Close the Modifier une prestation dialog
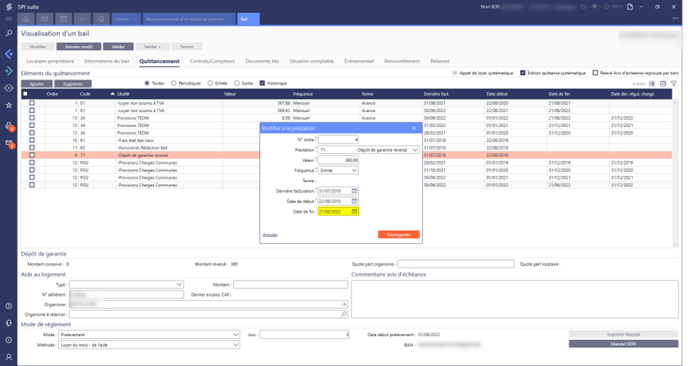688x366 pixels. pos(414,128)
